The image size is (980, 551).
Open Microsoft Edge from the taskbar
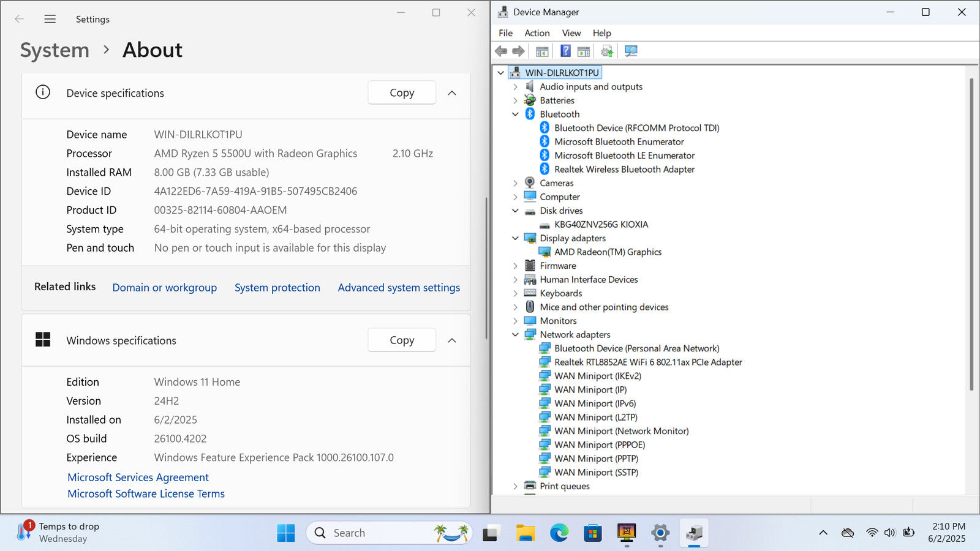(559, 533)
